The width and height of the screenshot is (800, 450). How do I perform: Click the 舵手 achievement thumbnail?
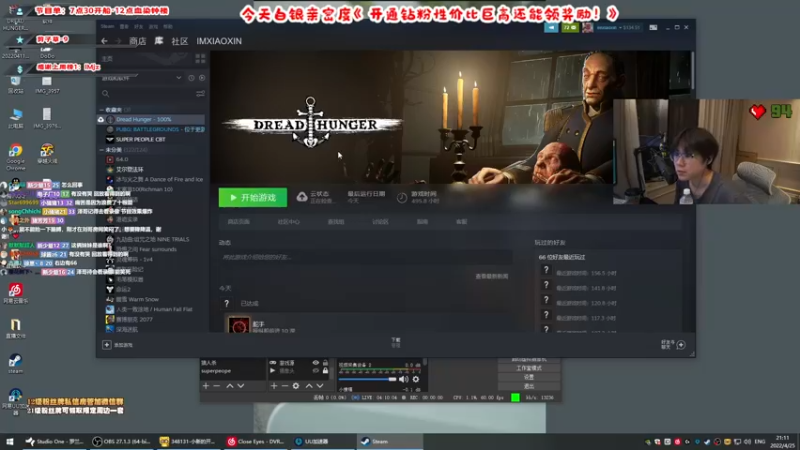238,325
